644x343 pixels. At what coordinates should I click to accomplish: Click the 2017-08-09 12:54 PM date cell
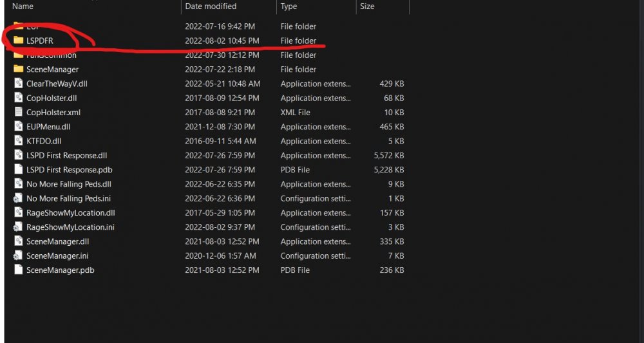click(x=222, y=98)
